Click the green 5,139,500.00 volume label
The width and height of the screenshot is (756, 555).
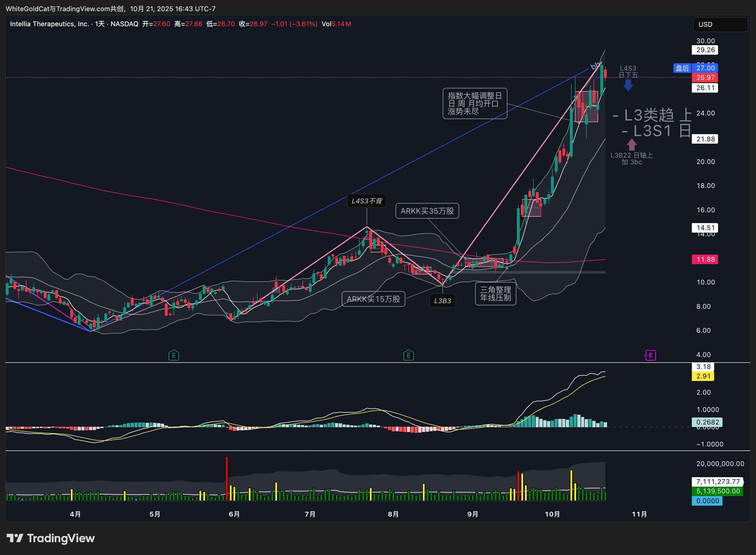click(718, 491)
